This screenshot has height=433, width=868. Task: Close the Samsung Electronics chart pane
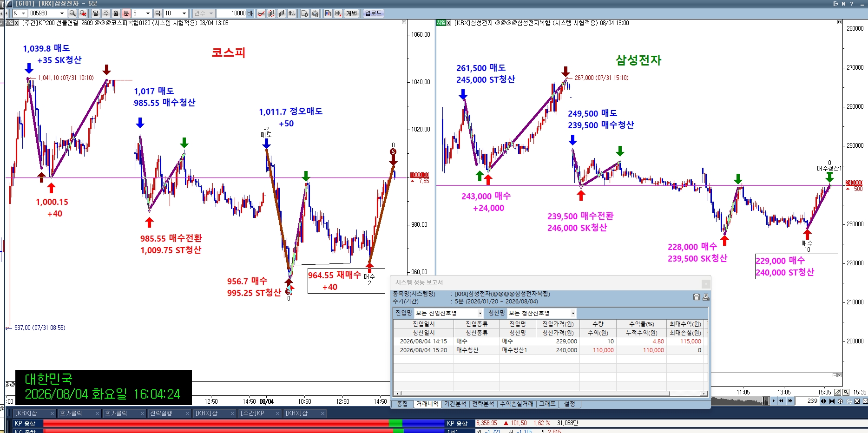pyautogui.click(x=449, y=23)
